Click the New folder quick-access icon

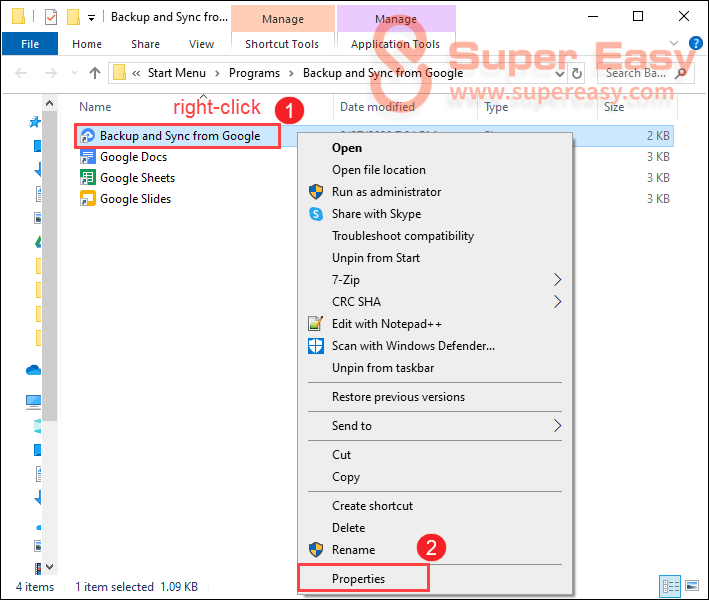[x=73, y=17]
